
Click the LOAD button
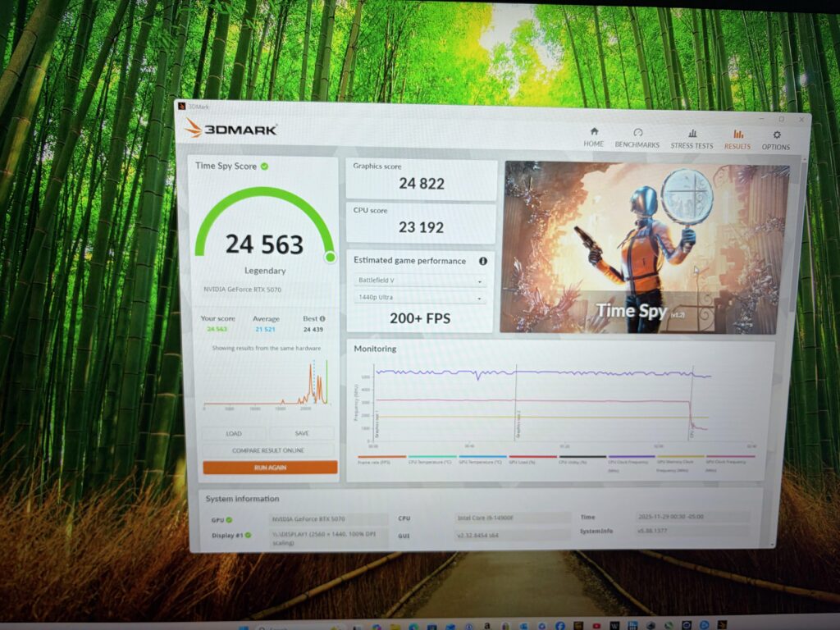[x=234, y=433]
